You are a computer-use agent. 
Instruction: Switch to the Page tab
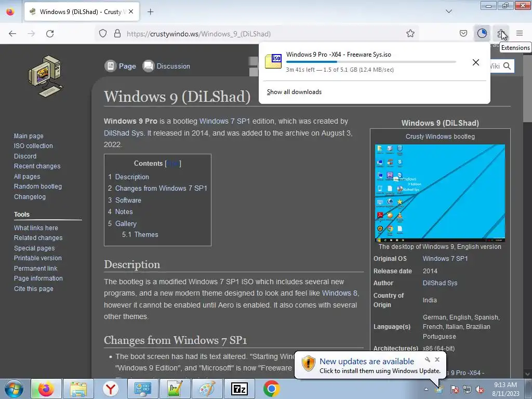tap(121, 66)
